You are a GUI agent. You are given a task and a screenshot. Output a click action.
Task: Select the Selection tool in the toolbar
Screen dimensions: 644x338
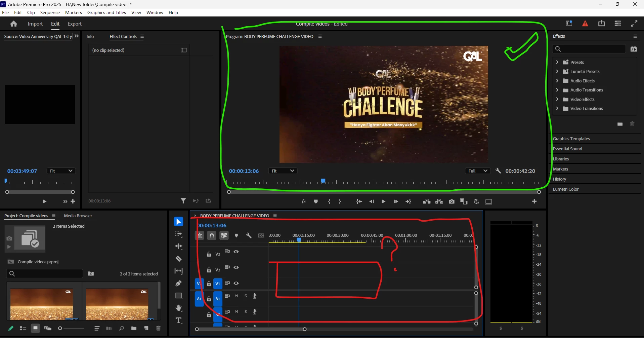[x=178, y=222]
